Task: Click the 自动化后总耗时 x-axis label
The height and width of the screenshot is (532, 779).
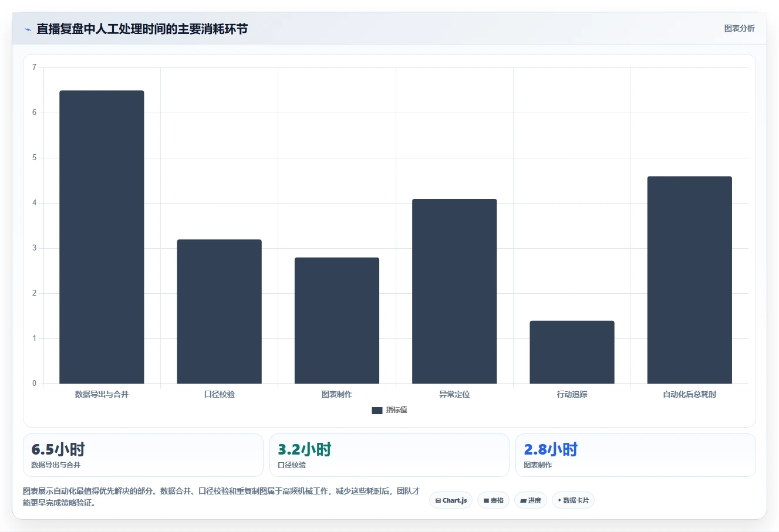Action: pyautogui.click(x=690, y=394)
